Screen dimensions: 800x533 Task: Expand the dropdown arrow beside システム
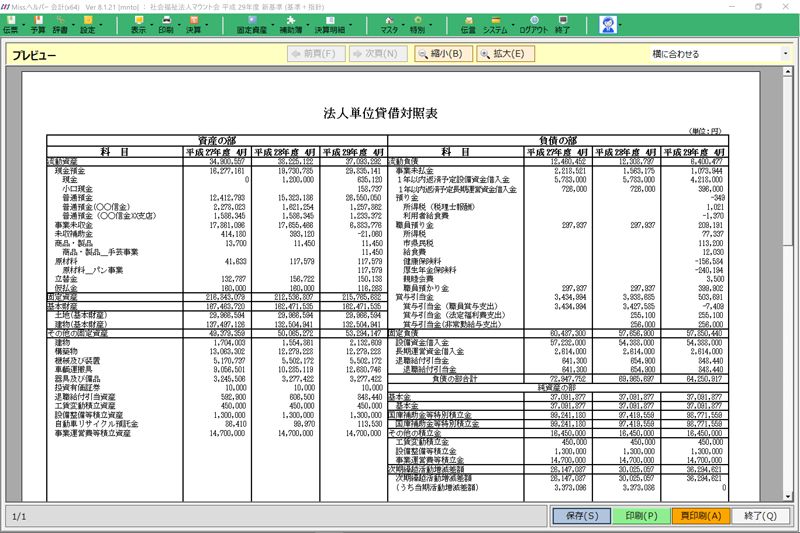(x=513, y=24)
